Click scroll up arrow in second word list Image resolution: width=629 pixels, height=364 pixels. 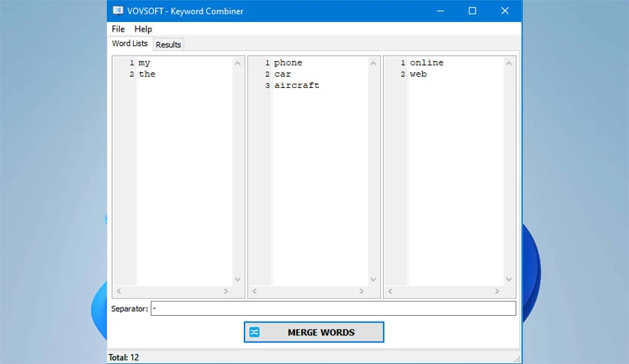(373, 63)
